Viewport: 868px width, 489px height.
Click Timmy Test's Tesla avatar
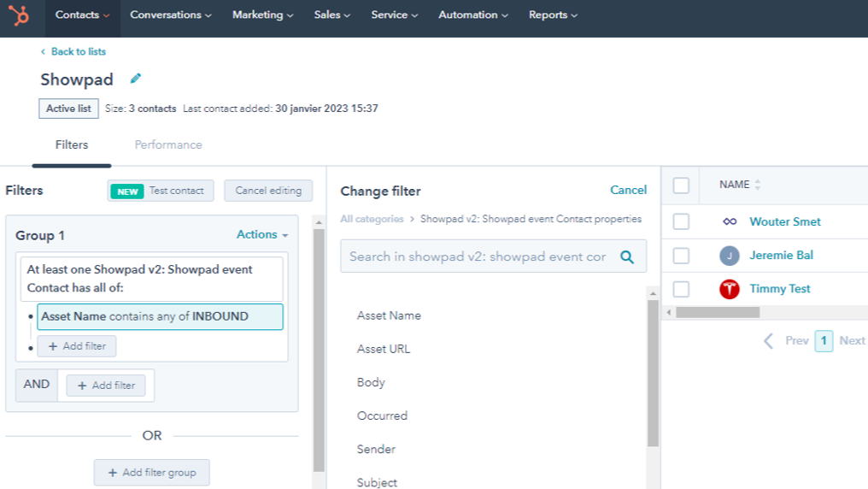tap(730, 289)
